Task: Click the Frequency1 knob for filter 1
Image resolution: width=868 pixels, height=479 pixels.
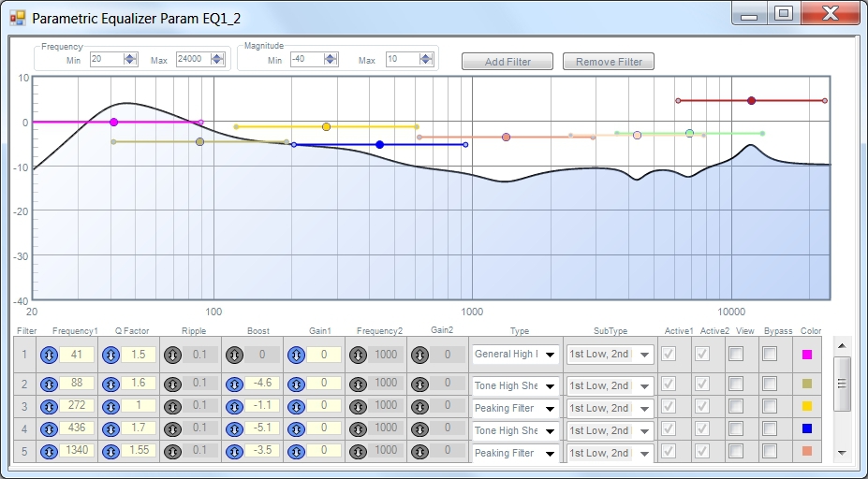Action: click(49, 355)
